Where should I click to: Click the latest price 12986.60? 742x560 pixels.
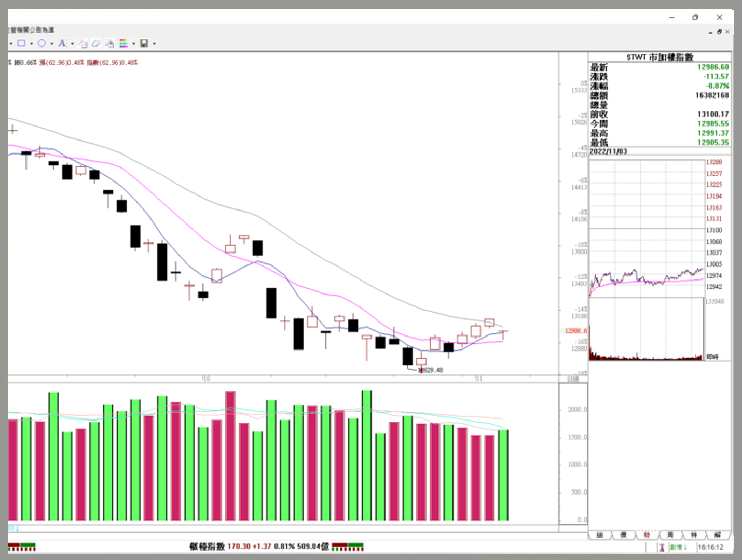[x=713, y=67]
